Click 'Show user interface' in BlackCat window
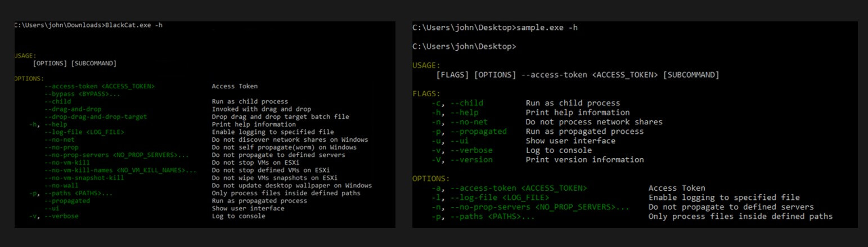 coord(248,208)
